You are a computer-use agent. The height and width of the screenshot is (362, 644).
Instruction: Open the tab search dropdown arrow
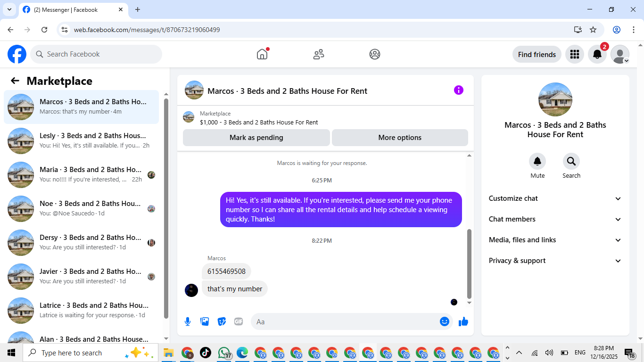click(9, 9)
